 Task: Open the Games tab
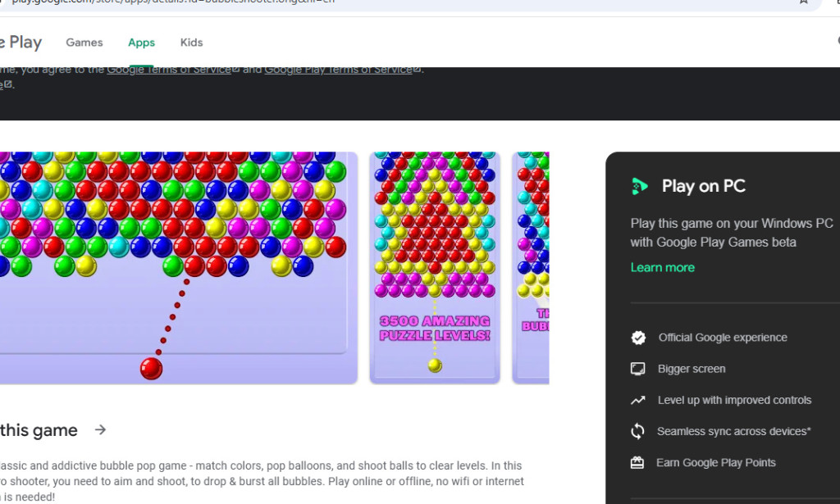click(x=84, y=43)
